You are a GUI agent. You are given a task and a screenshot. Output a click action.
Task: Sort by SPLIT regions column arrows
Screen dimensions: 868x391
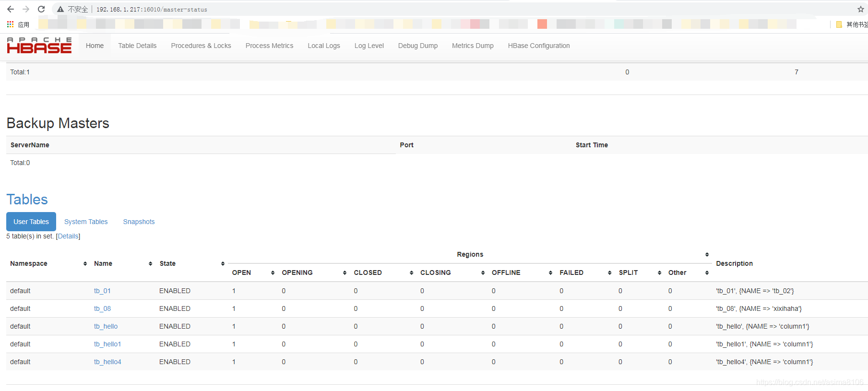pyautogui.click(x=659, y=273)
